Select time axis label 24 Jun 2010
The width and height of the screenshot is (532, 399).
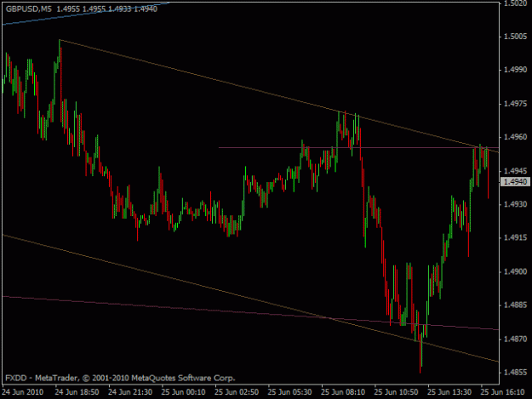(x=23, y=392)
